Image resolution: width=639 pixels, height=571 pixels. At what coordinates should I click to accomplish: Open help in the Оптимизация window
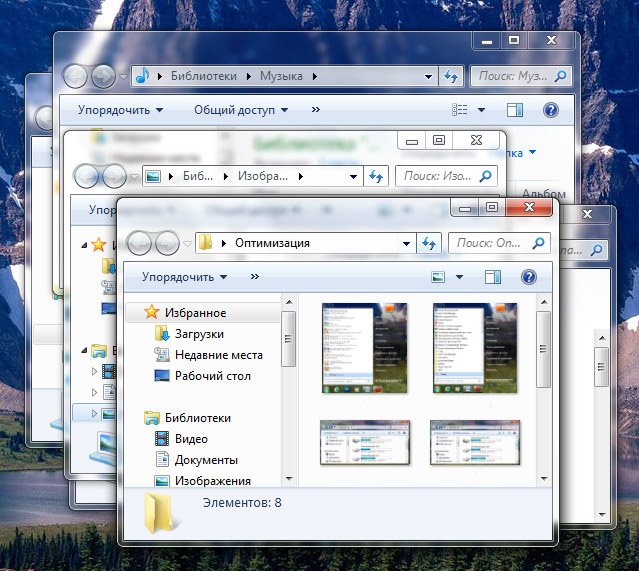point(529,277)
